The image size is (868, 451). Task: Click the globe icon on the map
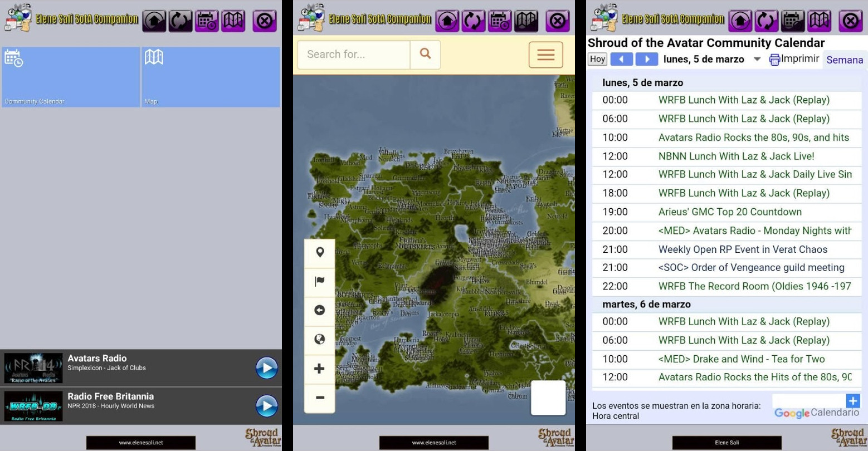tap(320, 339)
